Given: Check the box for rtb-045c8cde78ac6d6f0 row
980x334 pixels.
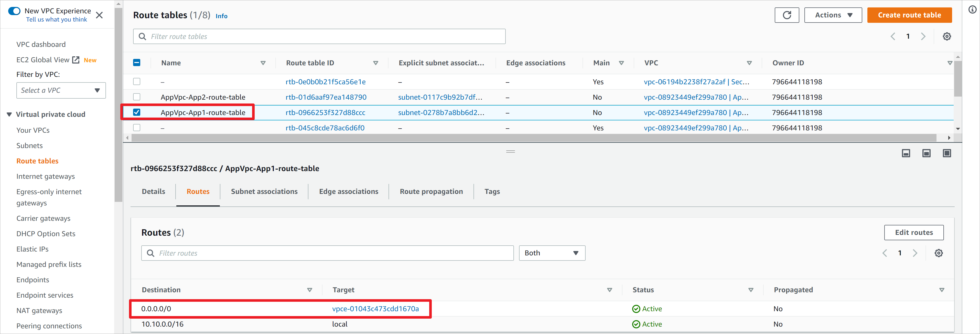Looking at the screenshot, I should coord(137,128).
